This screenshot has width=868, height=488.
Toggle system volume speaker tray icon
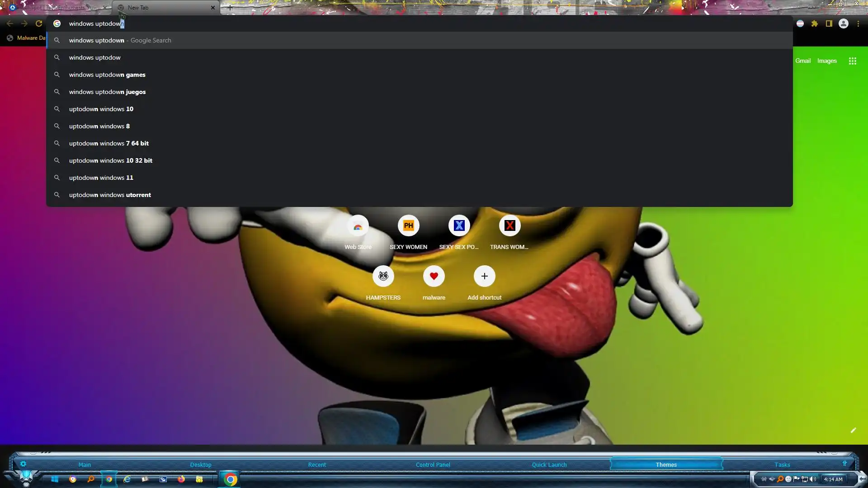pos(813,479)
